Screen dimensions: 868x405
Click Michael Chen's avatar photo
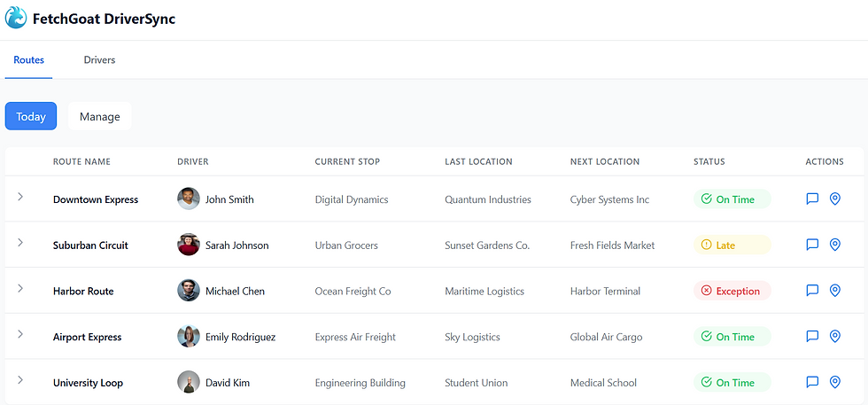pos(188,291)
